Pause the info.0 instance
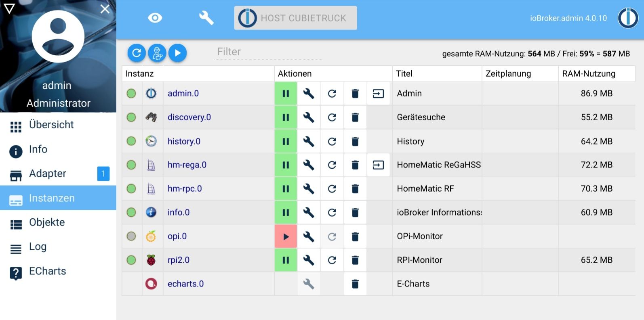This screenshot has width=644, height=320. pos(286,213)
